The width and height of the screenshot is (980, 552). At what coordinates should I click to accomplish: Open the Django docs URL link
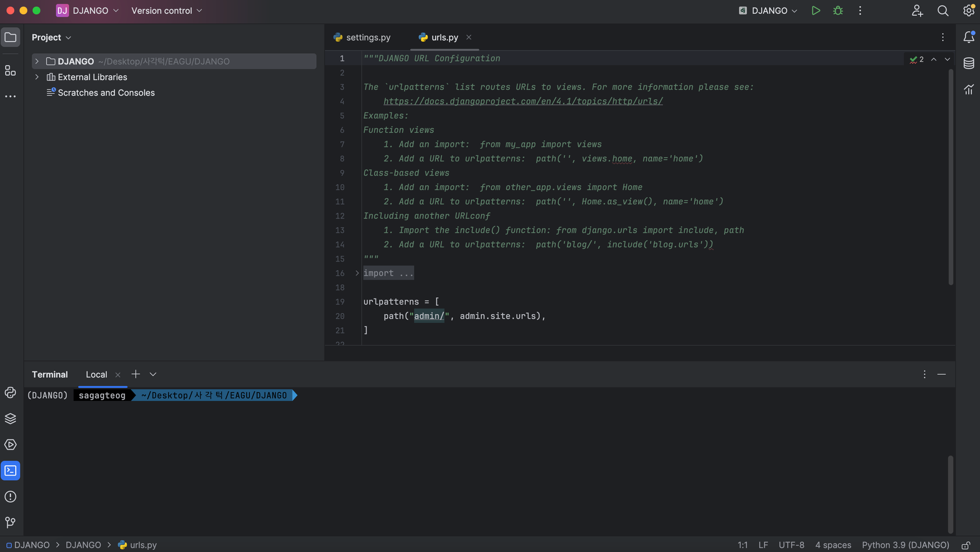pos(522,101)
